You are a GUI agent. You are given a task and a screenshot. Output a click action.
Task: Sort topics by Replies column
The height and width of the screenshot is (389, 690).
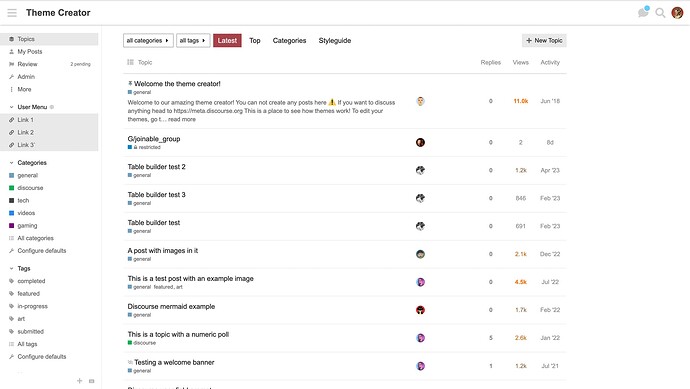491,62
